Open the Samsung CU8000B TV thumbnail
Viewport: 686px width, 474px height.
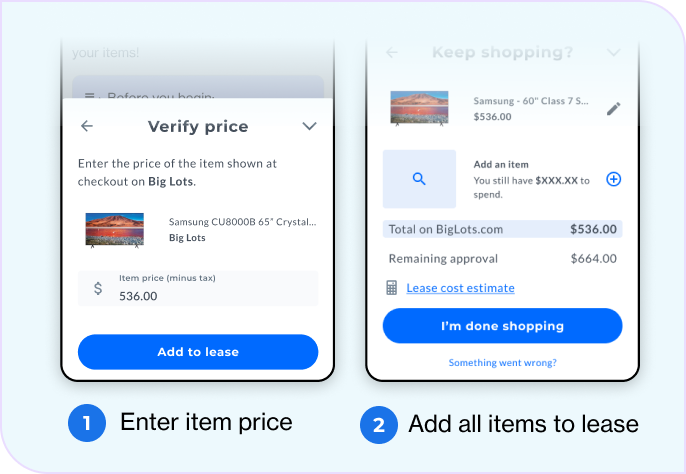(115, 229)
